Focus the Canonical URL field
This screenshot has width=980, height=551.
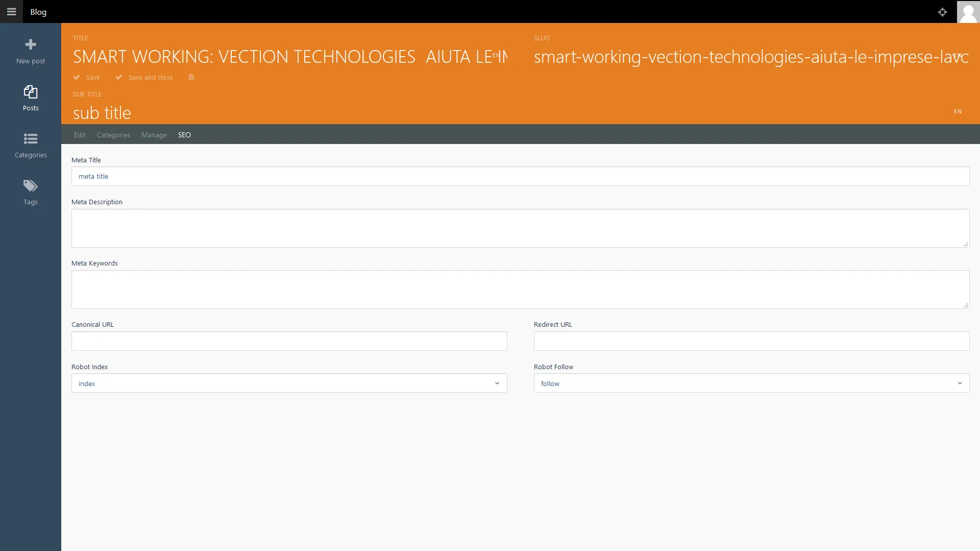pos(289,341)
